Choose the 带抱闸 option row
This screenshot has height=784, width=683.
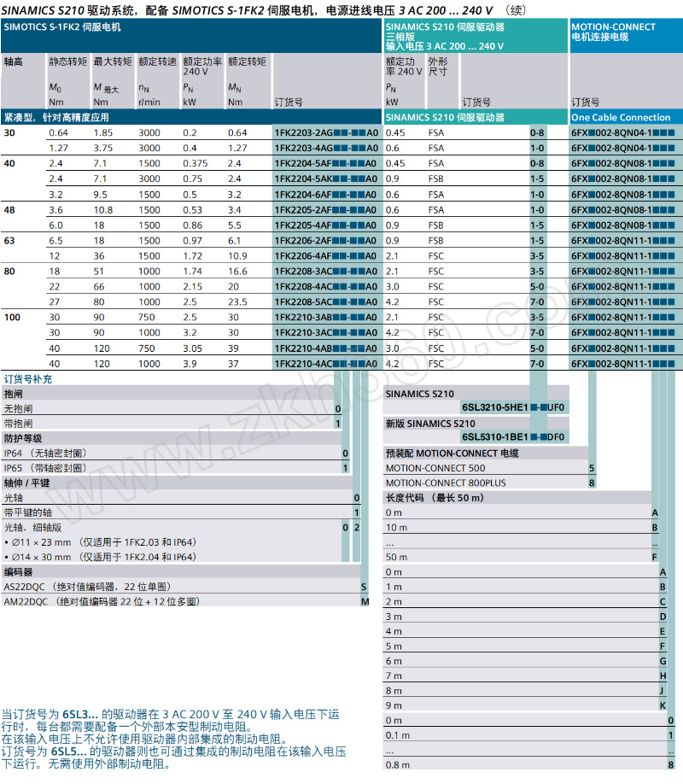pyautogui.click(x=19, y=424)
